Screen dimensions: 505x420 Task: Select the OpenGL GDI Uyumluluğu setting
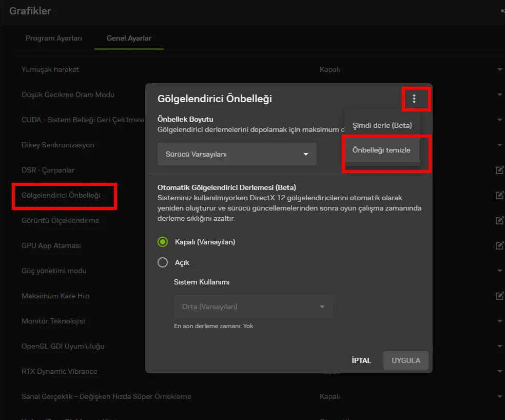[63, 346]
